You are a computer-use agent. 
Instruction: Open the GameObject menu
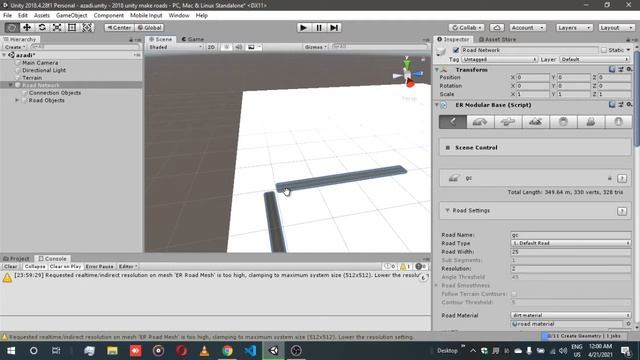point(71,16)
